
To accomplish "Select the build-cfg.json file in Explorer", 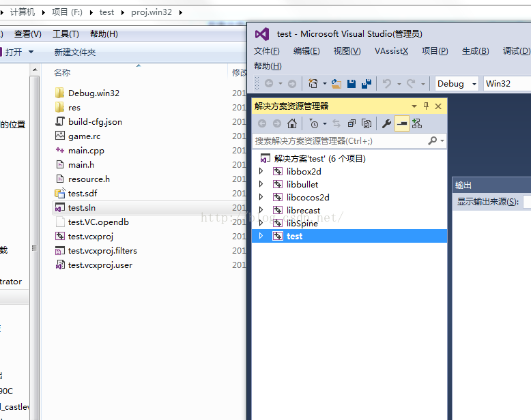I will click(x=95, y=122).
